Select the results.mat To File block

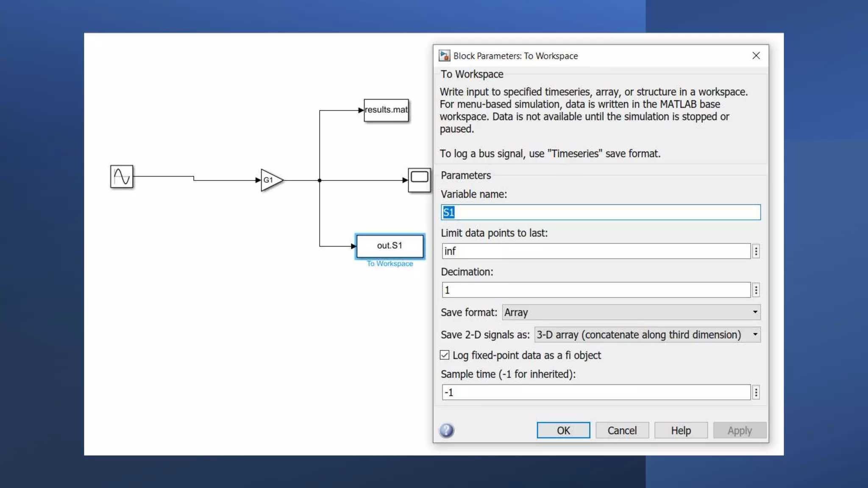tap(386, 110)
